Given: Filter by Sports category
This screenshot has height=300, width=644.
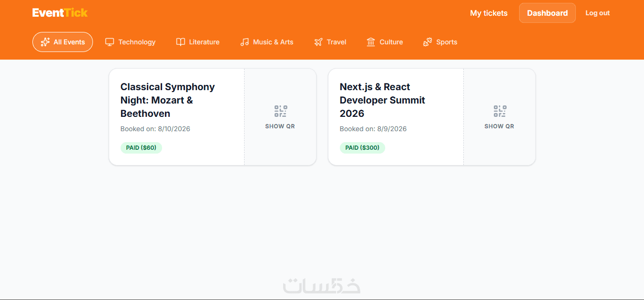Looking at the screenshot, I should (x=440, y=42).
